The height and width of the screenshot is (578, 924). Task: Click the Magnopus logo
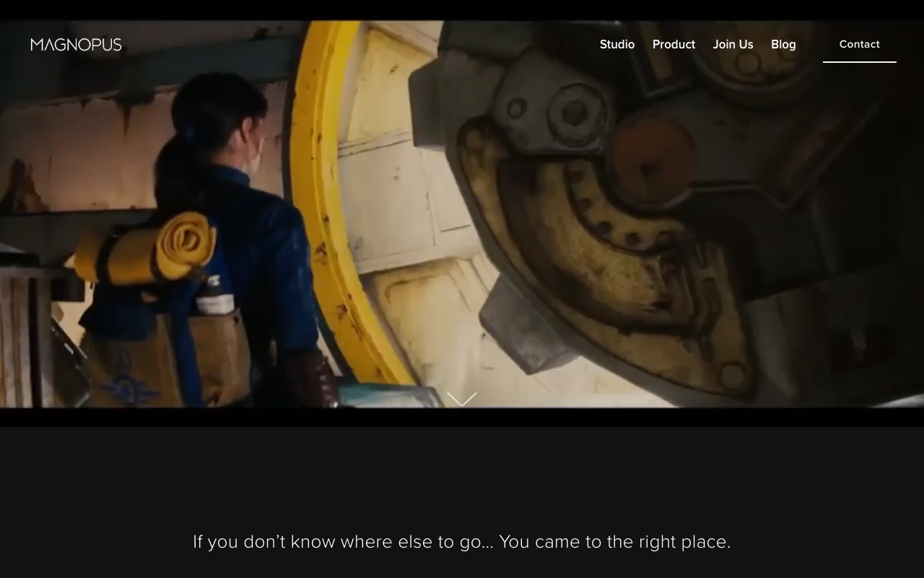(x=76, y=45)
